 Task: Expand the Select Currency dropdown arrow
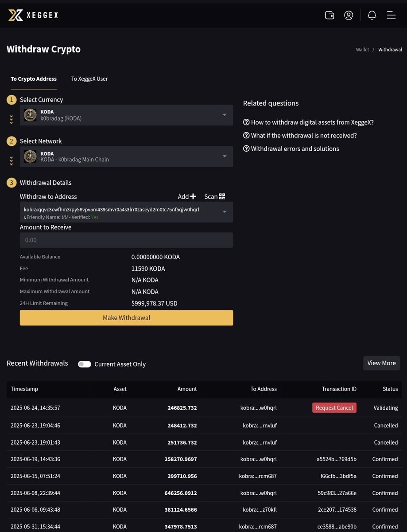pos(225,115)
